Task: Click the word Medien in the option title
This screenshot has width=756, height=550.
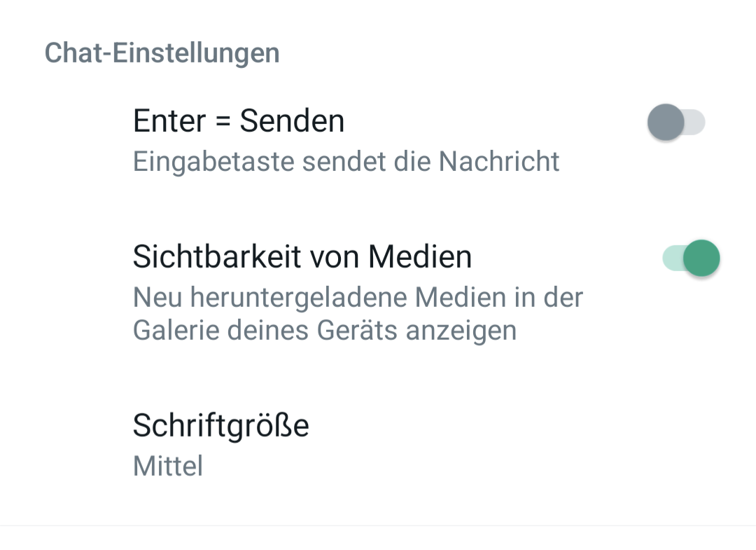Action: point(420,256)
